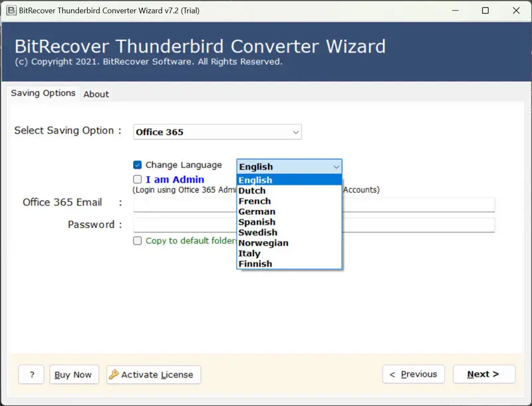Open help with the question mark button

(x=31, y=375)
